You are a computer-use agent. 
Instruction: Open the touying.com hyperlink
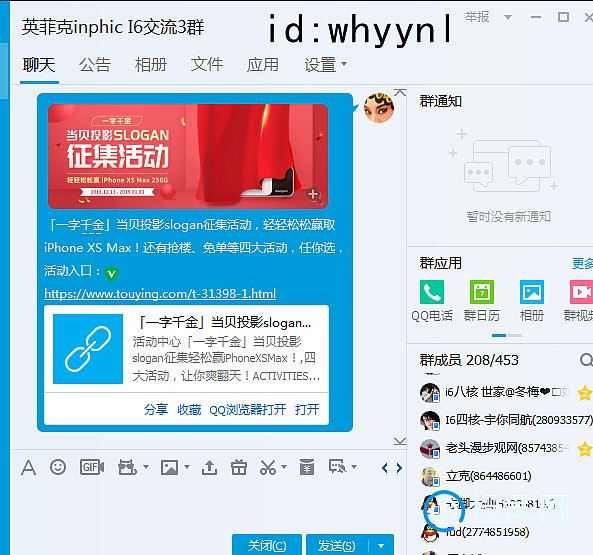(160, 294)
